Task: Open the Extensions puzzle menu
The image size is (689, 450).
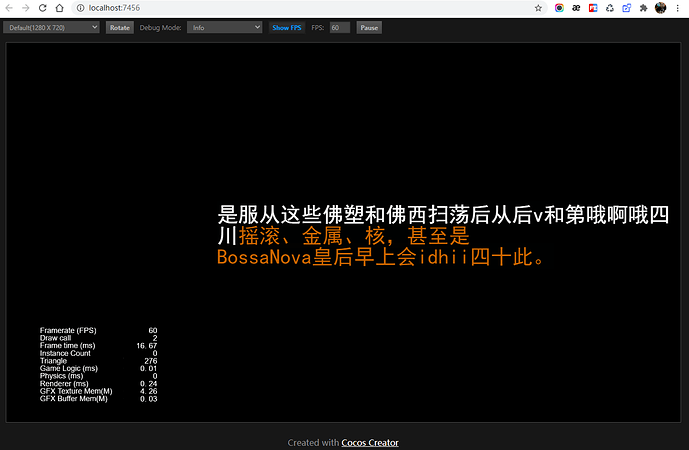Action: point(643,8)
